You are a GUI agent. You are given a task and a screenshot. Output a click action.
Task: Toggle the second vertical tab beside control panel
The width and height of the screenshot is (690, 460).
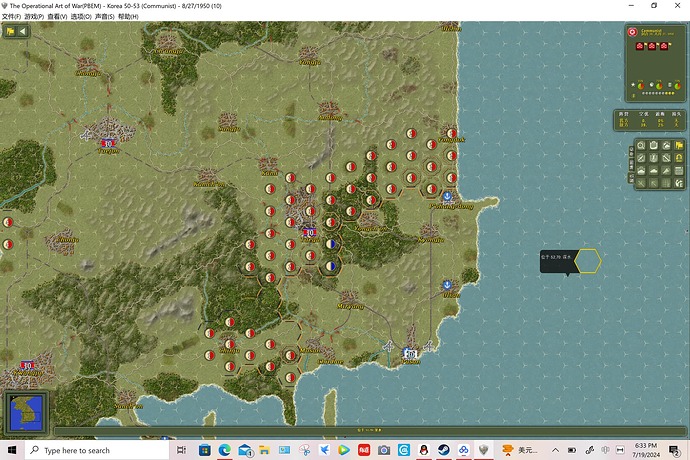click(630, 163)
